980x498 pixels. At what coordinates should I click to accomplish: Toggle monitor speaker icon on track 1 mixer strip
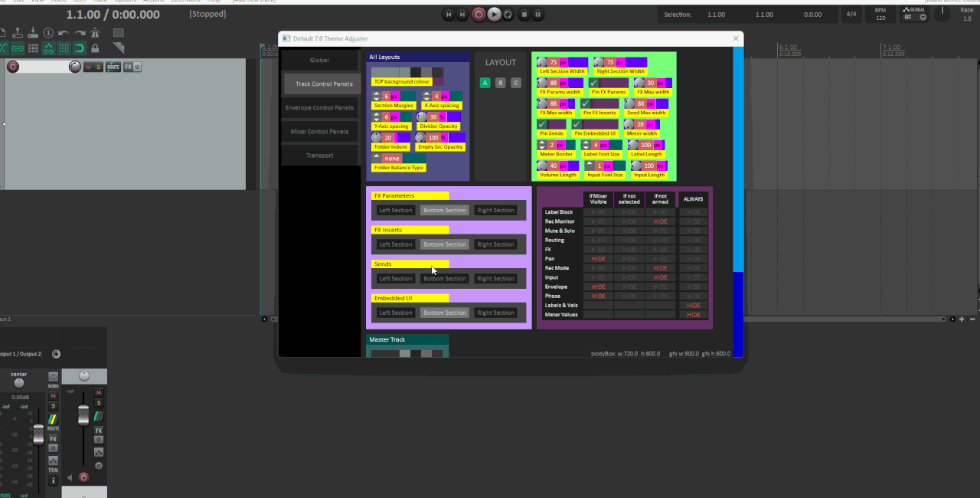[70, 477]
